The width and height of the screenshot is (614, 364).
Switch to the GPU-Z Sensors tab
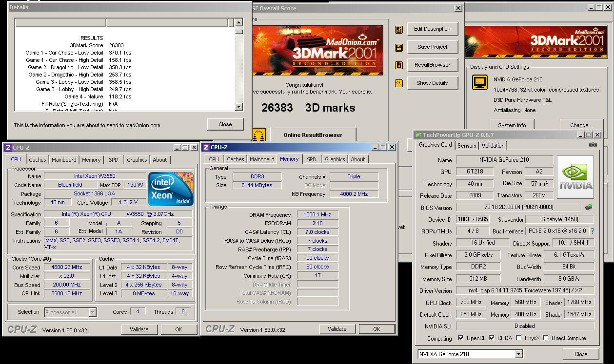coord(467,146)
